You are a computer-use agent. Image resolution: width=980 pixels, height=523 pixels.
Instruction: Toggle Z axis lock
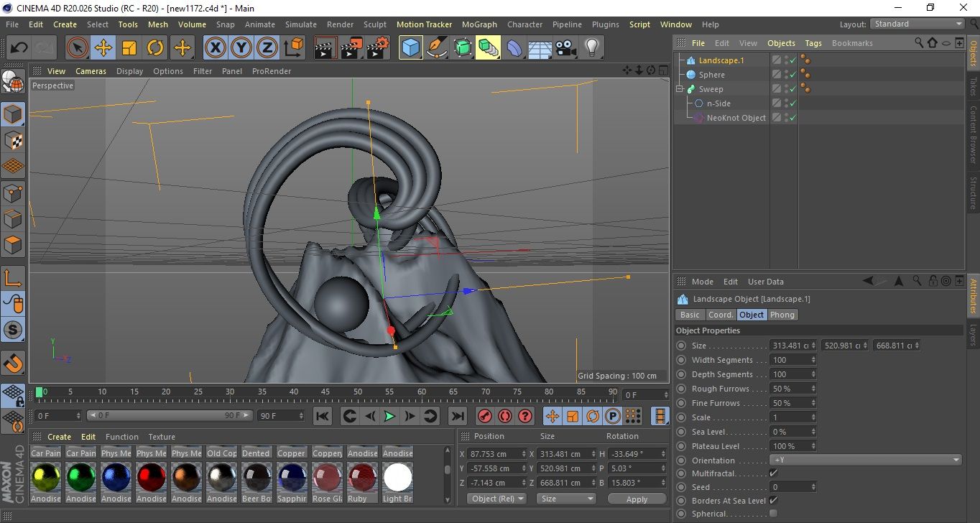coord(267,48)
